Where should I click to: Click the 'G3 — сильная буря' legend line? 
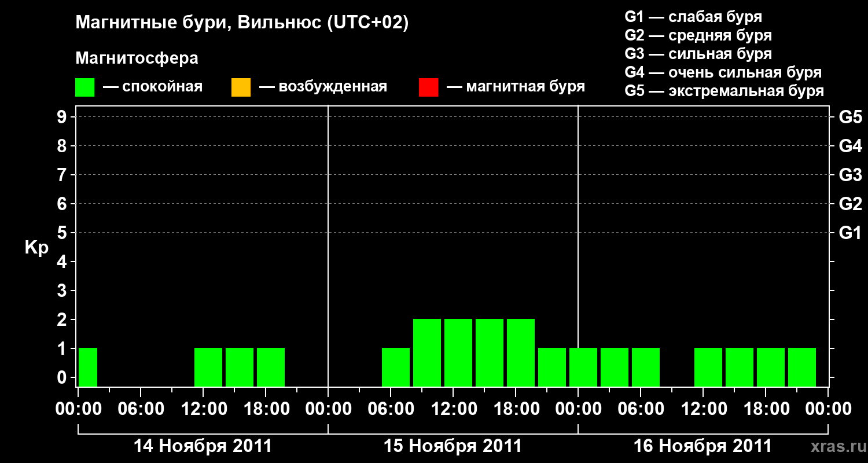[x=698, y=54]
